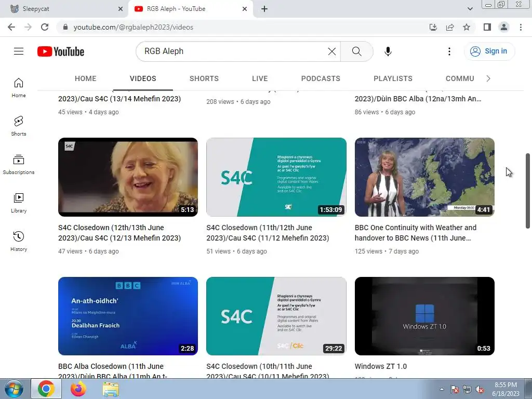Open the YouTube hamburger guide menu
532x399 pixels.
click(x=19, y=51)
